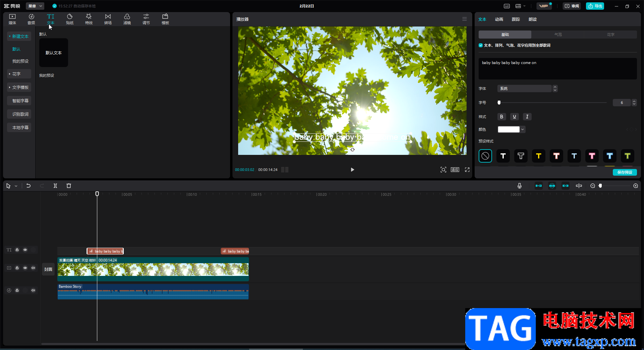The width and height of the screenshot is (644, 350).
Task: Toggle the main track magnet snap button
Action: click(x=539, y=186)
